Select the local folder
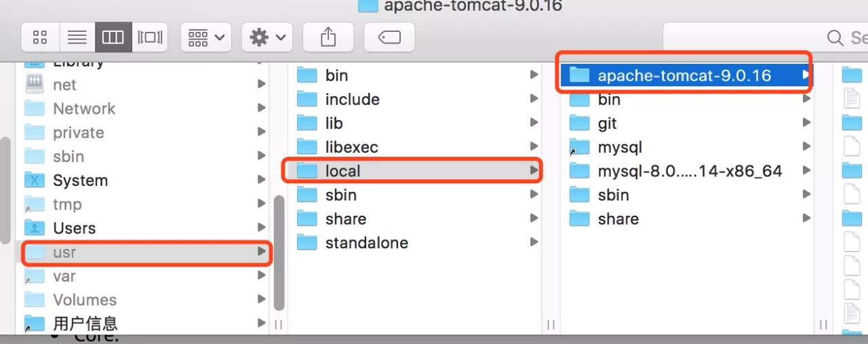This screenshot has width=868, height=344. [x=415, y=171]
